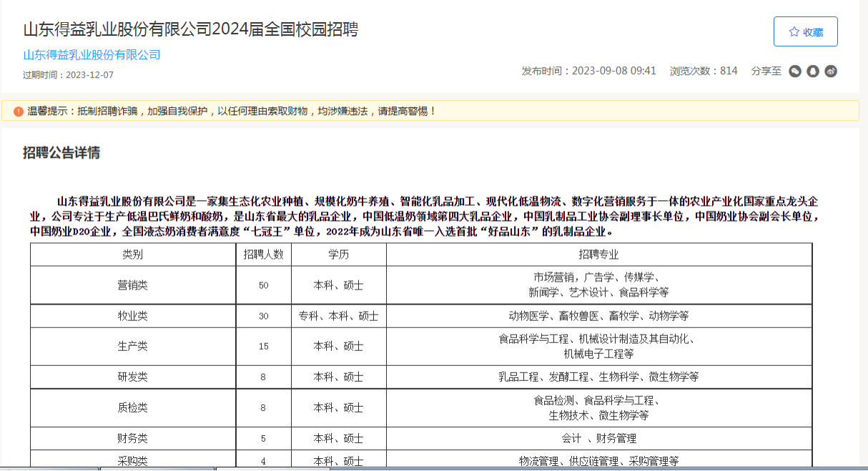Click the 发布时间：2023-09-08 09:41 text
868x471 pixels.
coord(589,71)
